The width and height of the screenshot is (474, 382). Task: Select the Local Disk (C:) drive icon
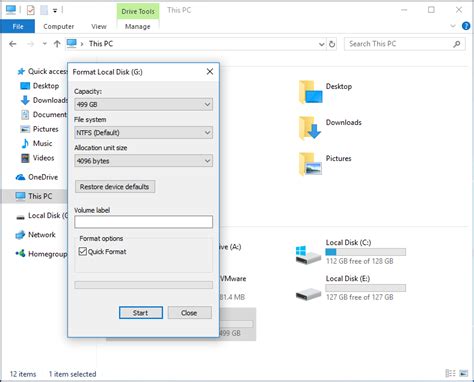click(308, 256)
